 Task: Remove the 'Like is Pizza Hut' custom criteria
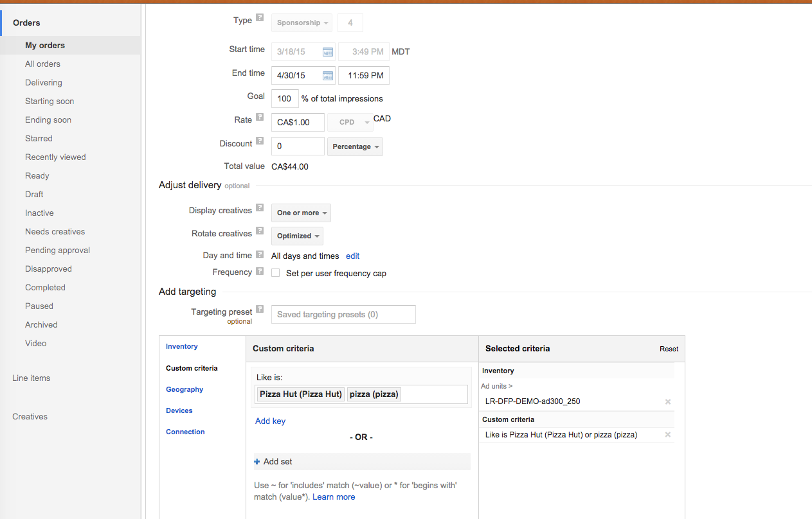[x=667, y=435]
